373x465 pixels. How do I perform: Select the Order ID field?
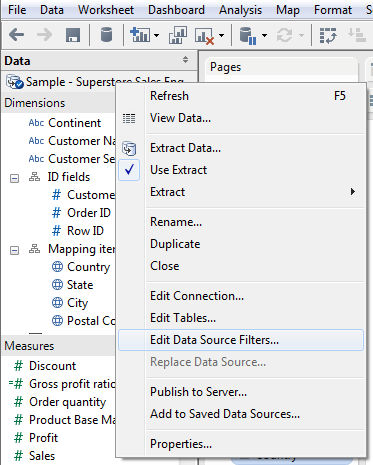89,213
